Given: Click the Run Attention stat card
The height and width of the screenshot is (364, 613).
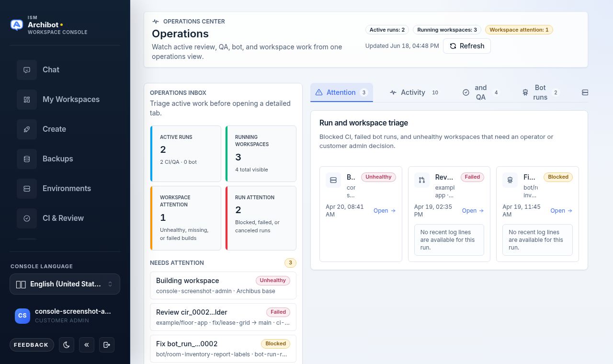Looking at the screenshot, I should click(261, 218).
